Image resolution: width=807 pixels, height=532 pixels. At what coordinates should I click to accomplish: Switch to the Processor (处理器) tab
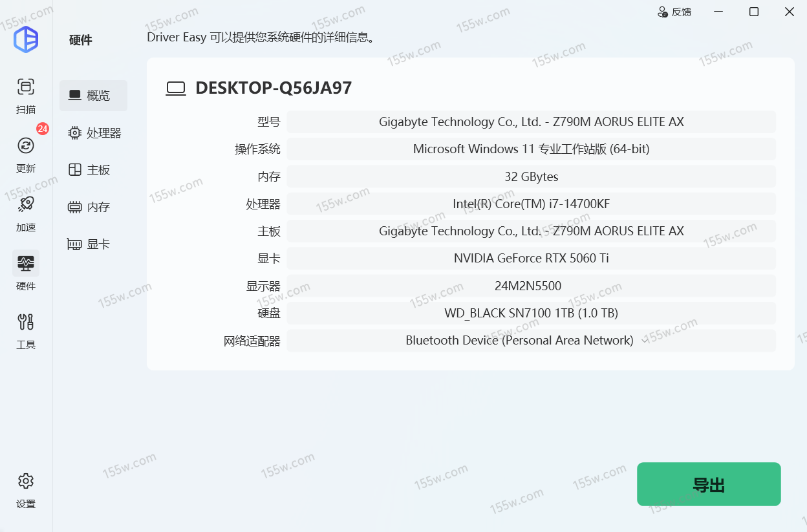[95, 133]
